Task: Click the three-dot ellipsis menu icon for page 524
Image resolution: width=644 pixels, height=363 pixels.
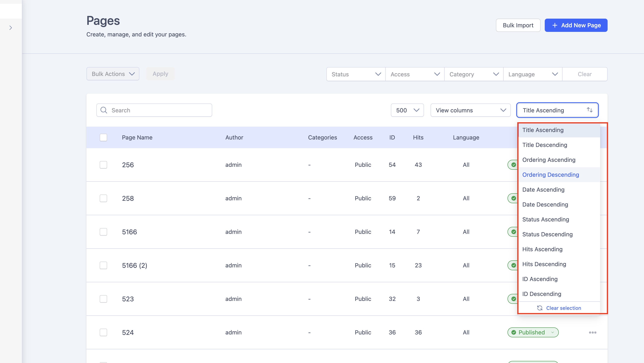Action: [x=593, y=332]
